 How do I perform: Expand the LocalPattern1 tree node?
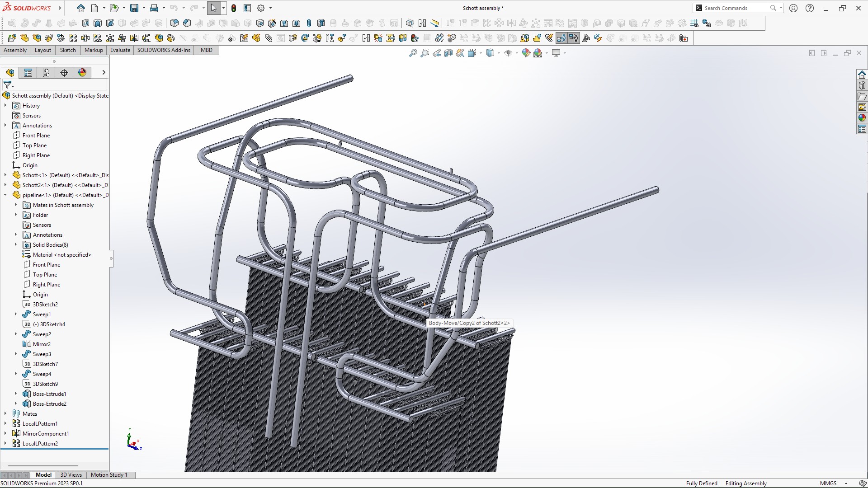click(5, 424)
